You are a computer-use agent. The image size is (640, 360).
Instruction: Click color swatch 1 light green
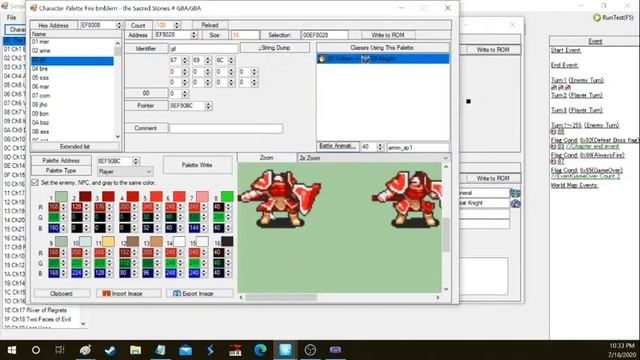coord(61,196)
